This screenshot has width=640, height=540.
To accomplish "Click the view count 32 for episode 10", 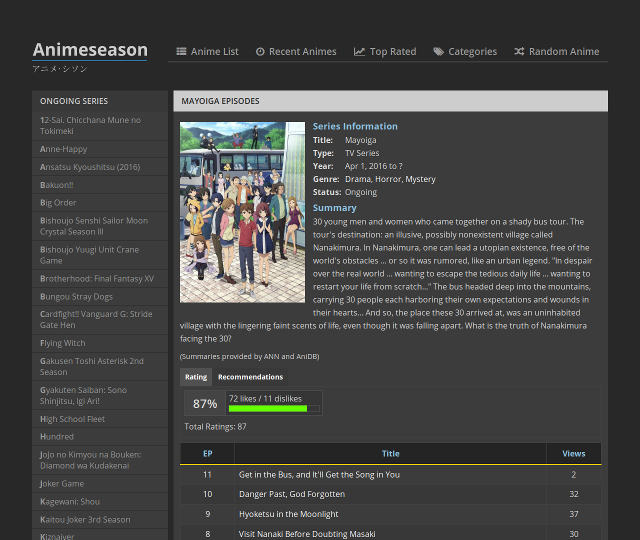I will pos(573,494).
